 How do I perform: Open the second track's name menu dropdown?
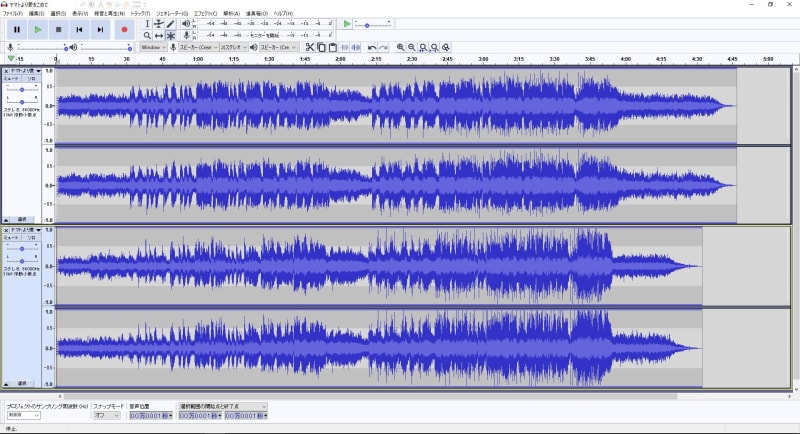[26, 231]
